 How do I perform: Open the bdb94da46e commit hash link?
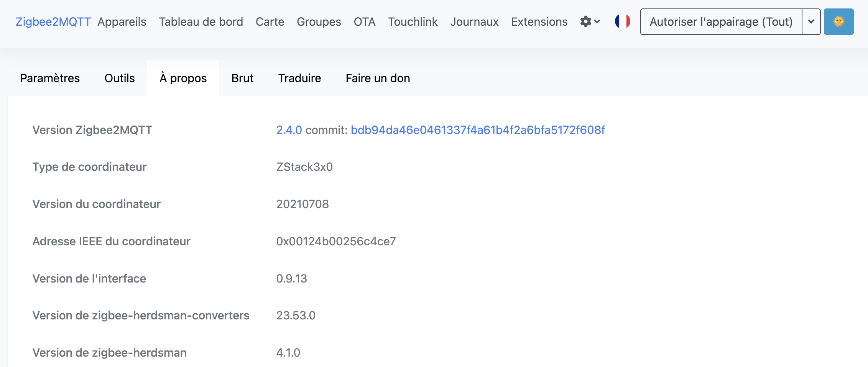pos(478,130)
